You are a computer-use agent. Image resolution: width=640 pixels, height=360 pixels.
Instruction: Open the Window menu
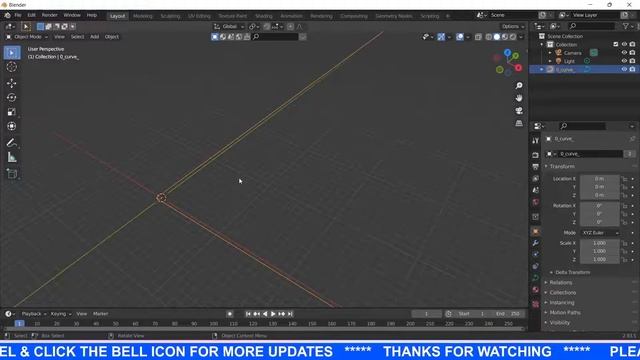click(x=72, y=16)
